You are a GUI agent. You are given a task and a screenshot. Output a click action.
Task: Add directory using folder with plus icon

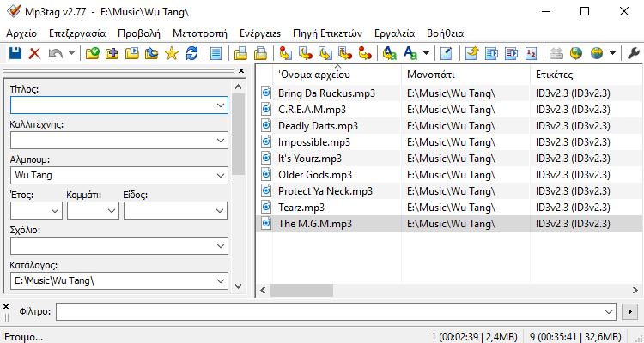point(112,53)
